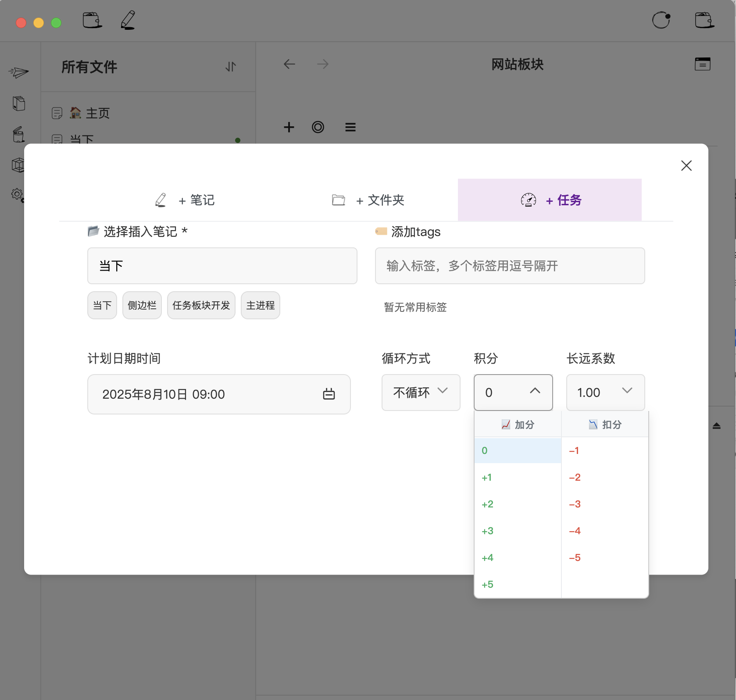Image resolution: width=736 pixels, height=700 pixels.
Task: Choose -2 in the 扣分 list
Action: click(x=575, y=478)
